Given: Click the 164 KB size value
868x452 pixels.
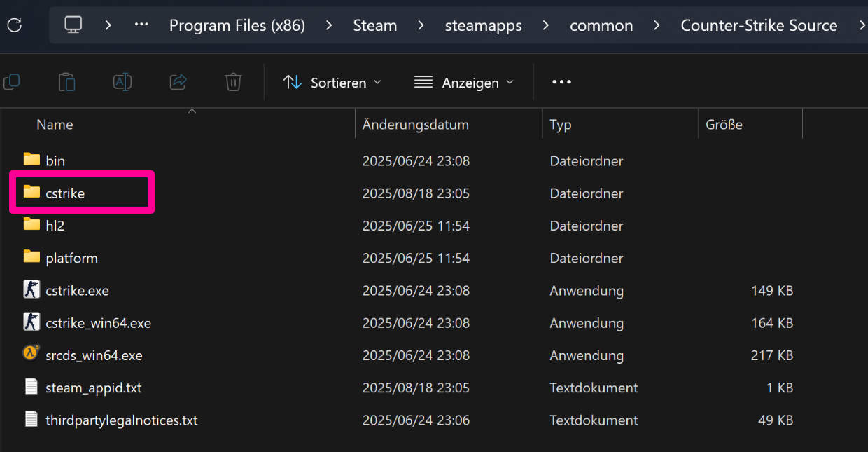Looking at the screenshot, I should tap(772, 323).
